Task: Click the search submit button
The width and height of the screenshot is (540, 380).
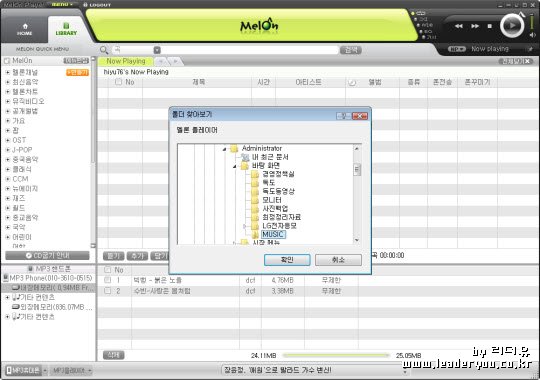Action: coord(351,50)
